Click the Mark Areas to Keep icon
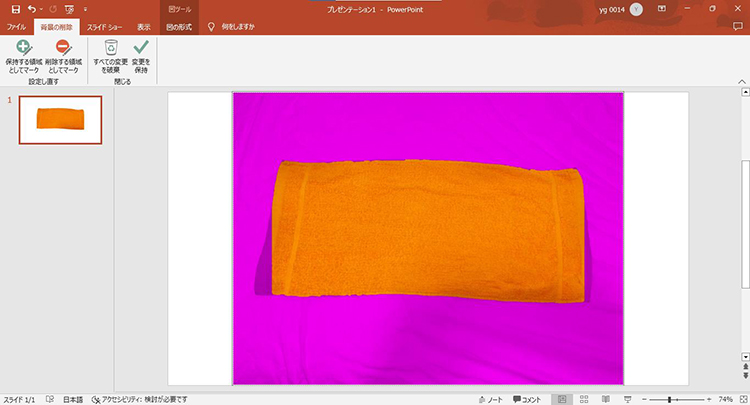This screenshot has width=750, height=405. [24, 48]
